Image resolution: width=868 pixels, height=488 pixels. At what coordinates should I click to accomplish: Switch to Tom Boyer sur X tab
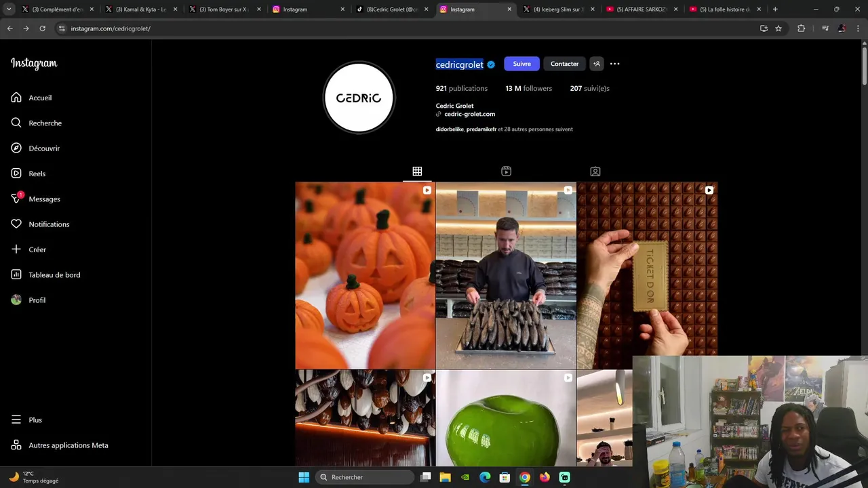[x=224, y=9]
